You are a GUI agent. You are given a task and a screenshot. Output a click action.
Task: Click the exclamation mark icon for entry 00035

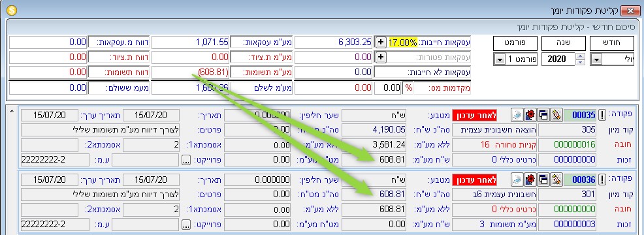[602, 116]
